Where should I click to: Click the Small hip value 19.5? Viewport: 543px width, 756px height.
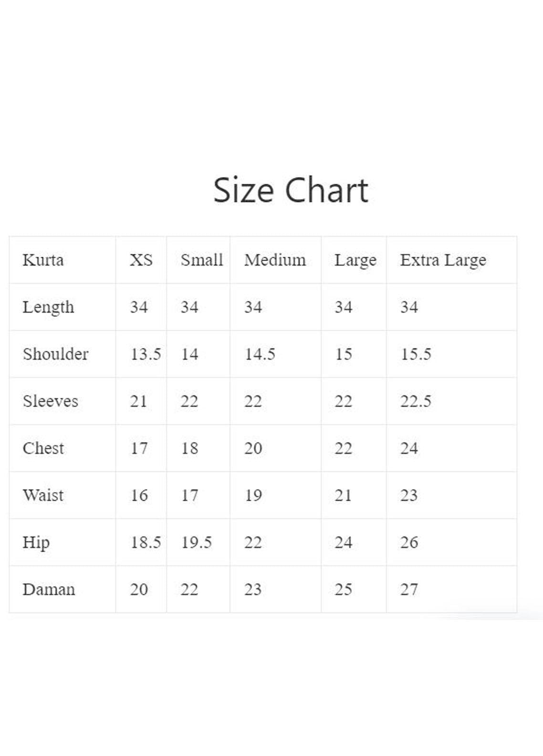click(x=196, y=543)
